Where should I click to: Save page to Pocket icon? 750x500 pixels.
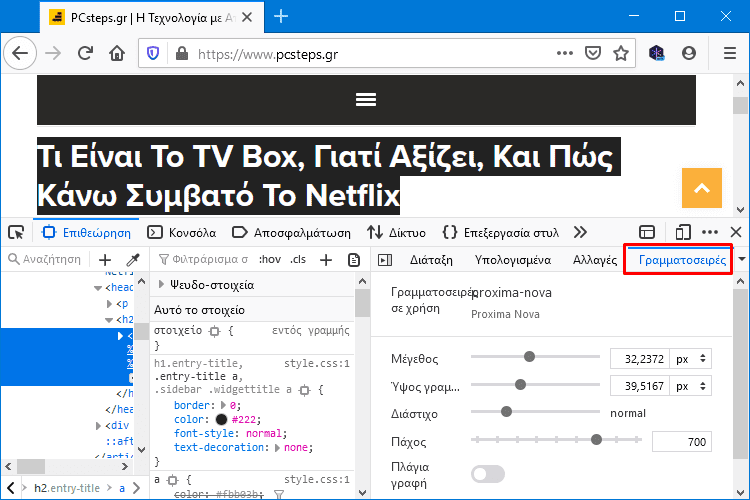click(593, 53)
